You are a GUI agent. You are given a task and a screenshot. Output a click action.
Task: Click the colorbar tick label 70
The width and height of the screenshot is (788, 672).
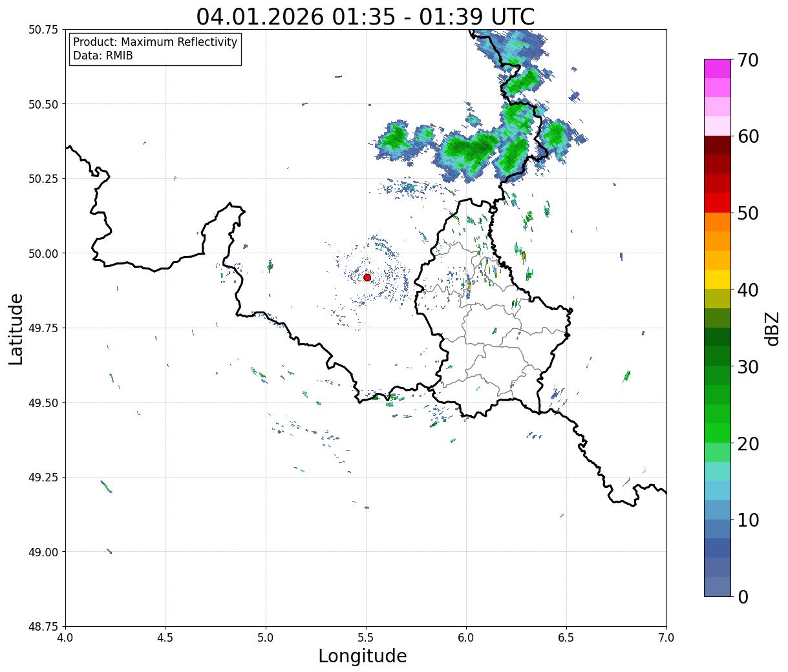pos(747,60)
